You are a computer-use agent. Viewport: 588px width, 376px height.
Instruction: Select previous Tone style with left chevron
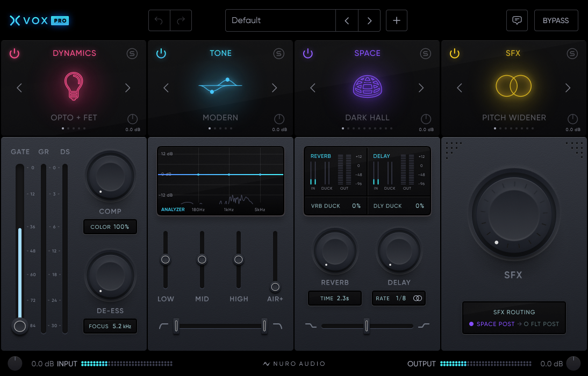tap(166, 88)
